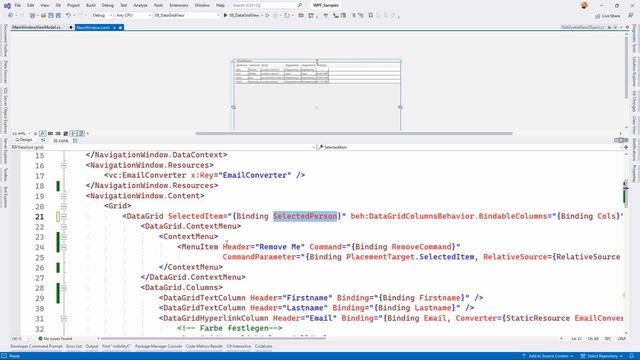Image resolution: width=640 pixels, height=360 pixels.
Task: Click the Save All toolbar icon
Action: point(58,15)
